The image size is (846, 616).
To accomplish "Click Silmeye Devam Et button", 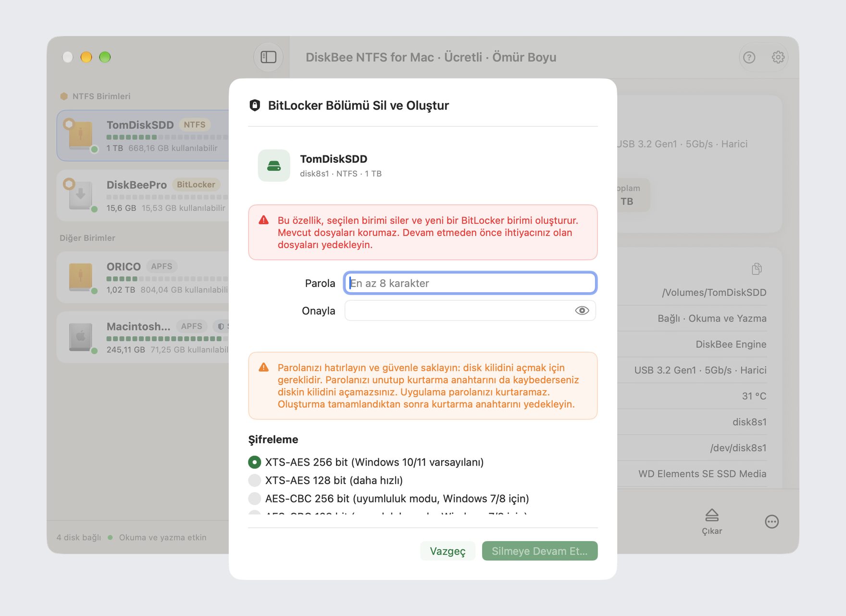I will (x=540, y=551).
